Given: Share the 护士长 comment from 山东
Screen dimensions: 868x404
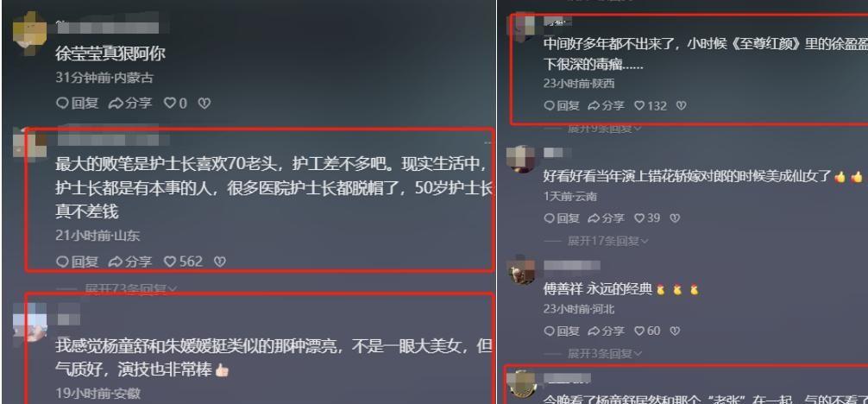Looking at the screenshot, I should (130, 261).
